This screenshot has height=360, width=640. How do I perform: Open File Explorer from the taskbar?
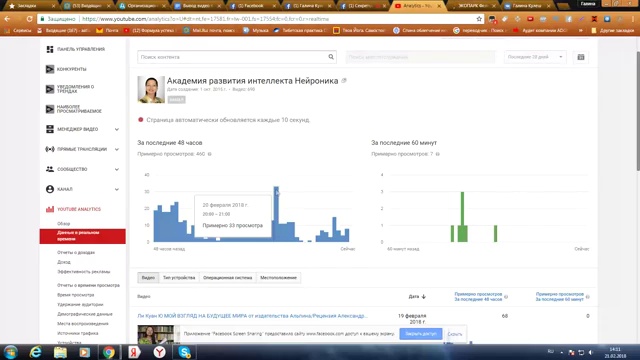coord(60,352)
